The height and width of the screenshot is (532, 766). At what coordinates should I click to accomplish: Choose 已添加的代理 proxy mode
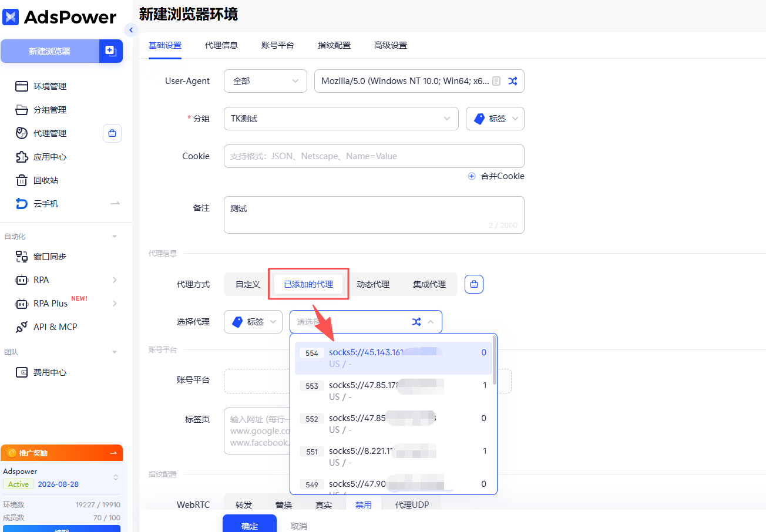click(x=308, y=284)
